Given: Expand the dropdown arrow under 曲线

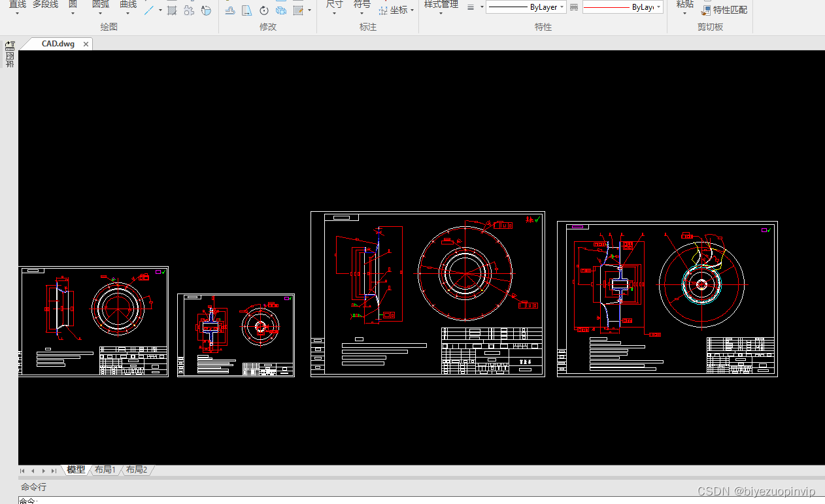Looking at the screenshot, I should 128,13.
